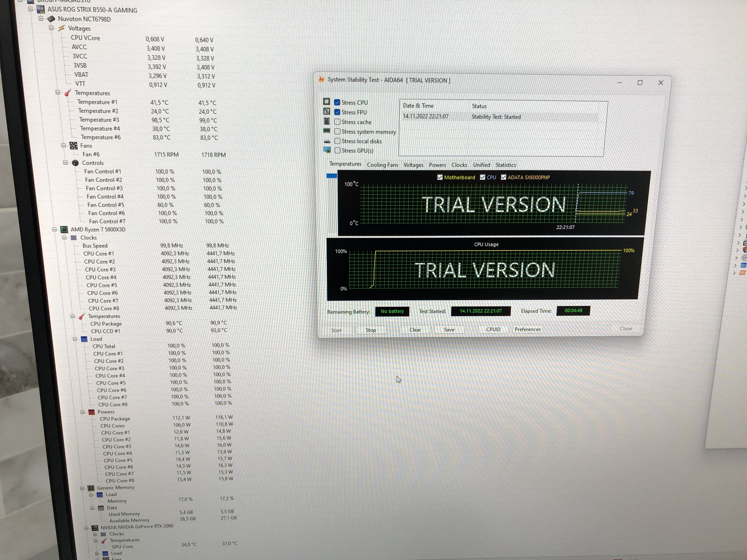The width and height of the screenshot is (747, 560).
Task: Select the blue color bar beside temperature graph
Action: tap(332, 176)
